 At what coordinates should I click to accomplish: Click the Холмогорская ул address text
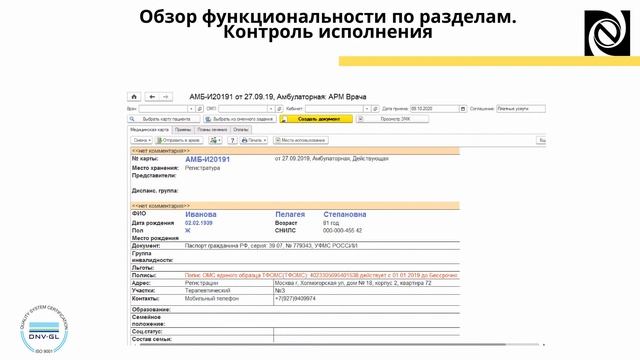pos(353,283)
